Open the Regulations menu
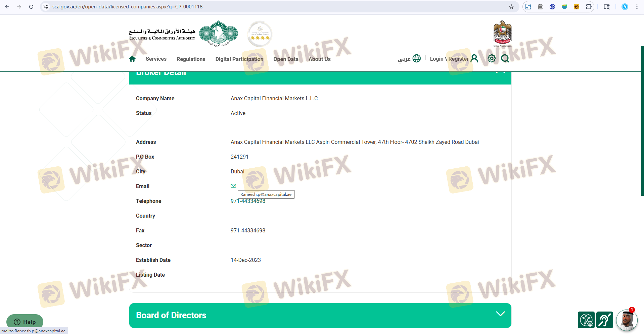 click(191, 59)
